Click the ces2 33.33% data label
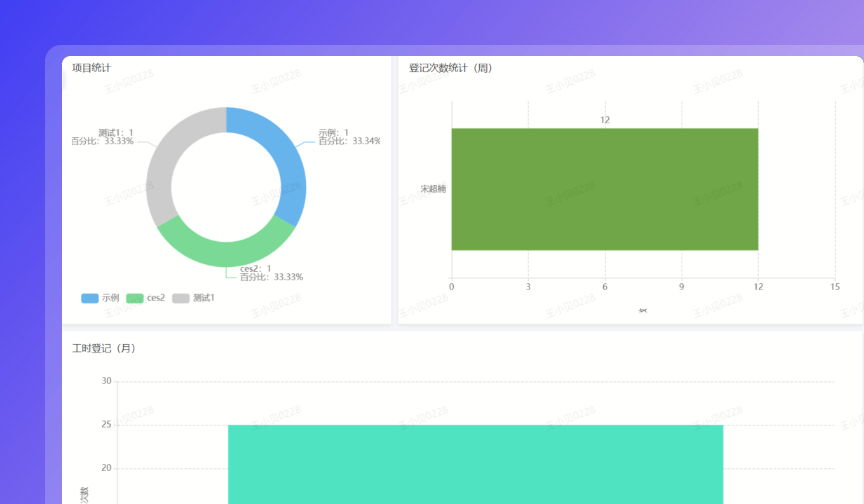864x504 pixels. pyautogui.click(x=271, y=273)
